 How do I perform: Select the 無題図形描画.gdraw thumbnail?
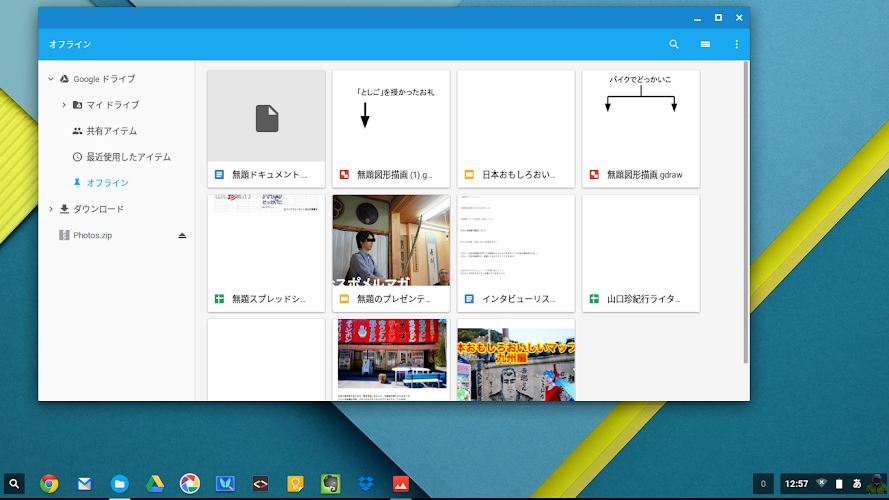click(x=641, y=116)
